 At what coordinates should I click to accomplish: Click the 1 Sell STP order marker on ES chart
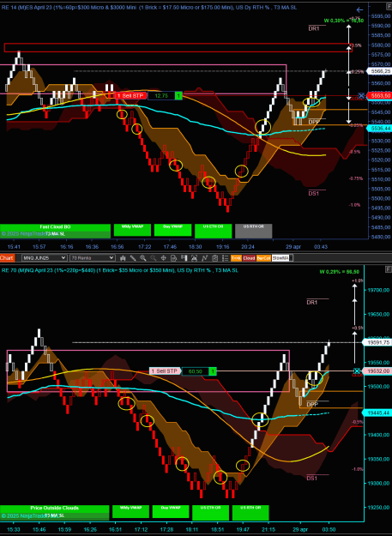(x=130, y=96)
